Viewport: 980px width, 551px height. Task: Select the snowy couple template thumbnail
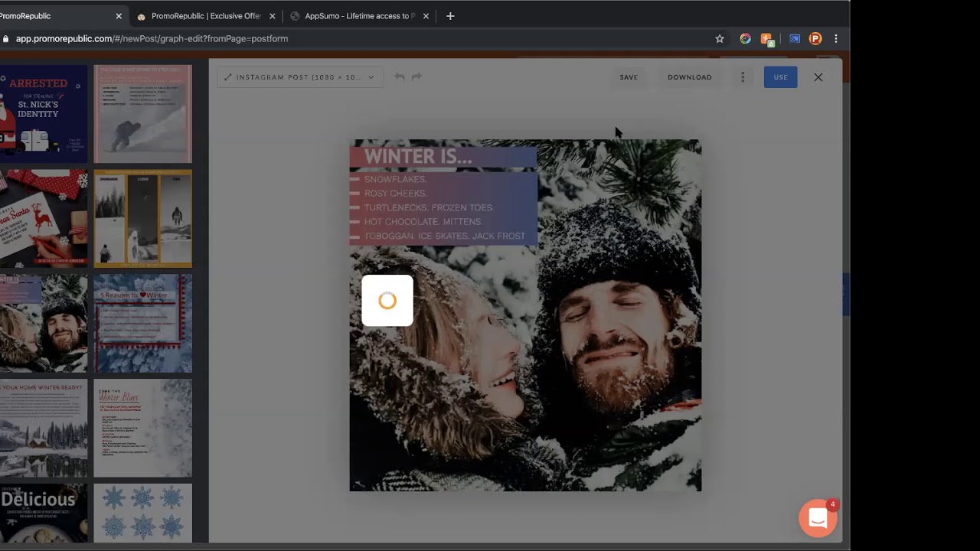tap(44, 323)
